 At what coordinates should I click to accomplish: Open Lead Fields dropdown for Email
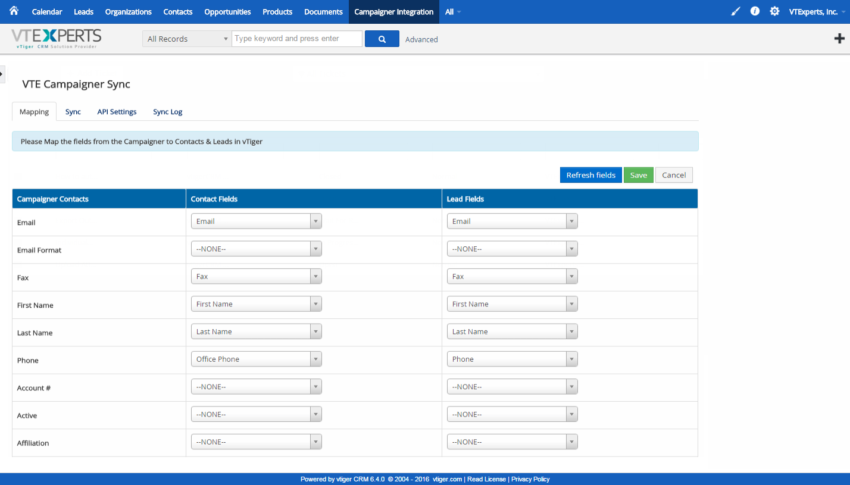point(512,221)
